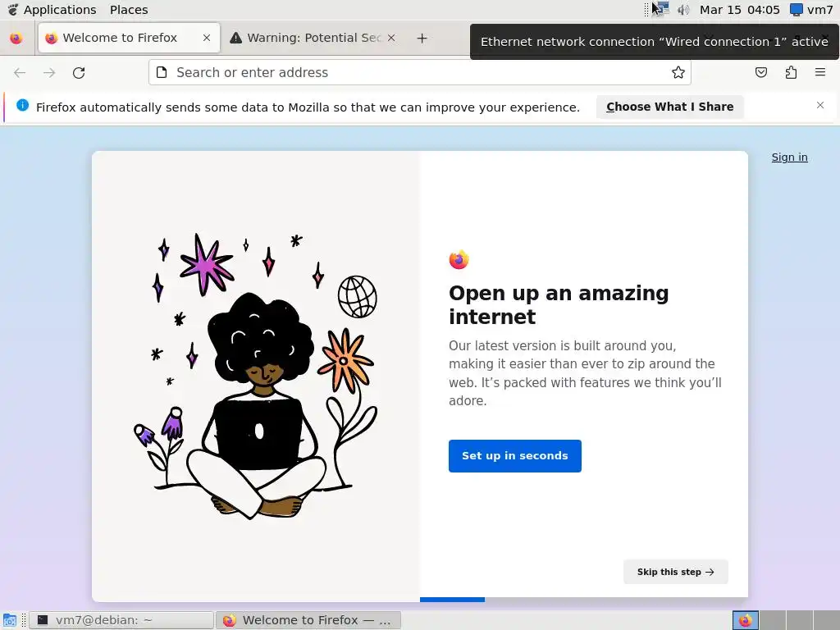Go forward using the forward arrow
Image resolution: width=840 pixels, height=630 pixels.
click(x=49, y=73)
